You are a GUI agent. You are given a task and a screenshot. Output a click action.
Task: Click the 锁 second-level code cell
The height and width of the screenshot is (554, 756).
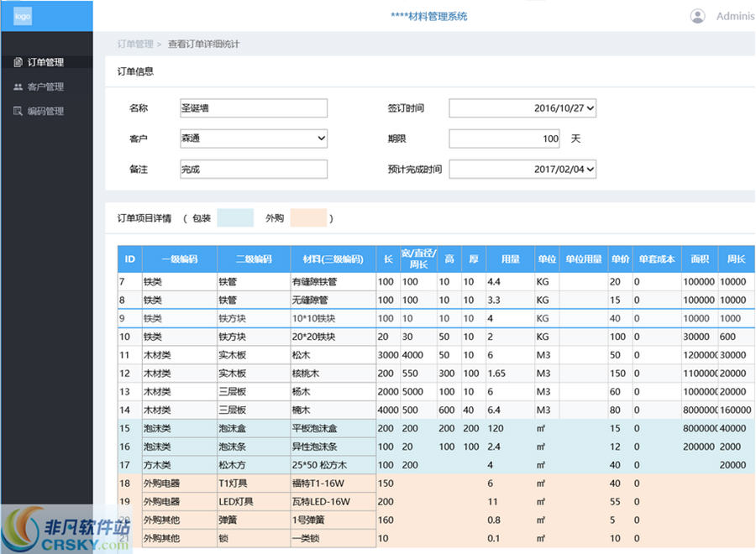pyautogui.click(x=254, y=538)
